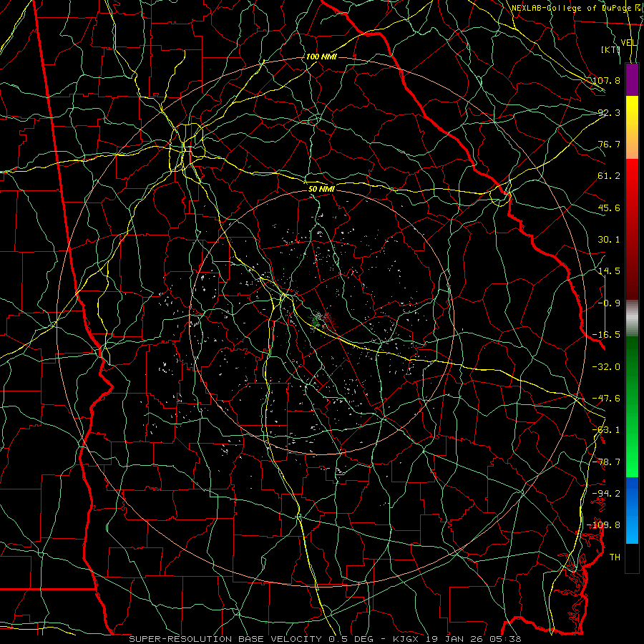The width and height of the screenshot is (644, 644).
Task: Select the blue segment of the color bar
Action: pyautogui.click(x=632, y=510)
